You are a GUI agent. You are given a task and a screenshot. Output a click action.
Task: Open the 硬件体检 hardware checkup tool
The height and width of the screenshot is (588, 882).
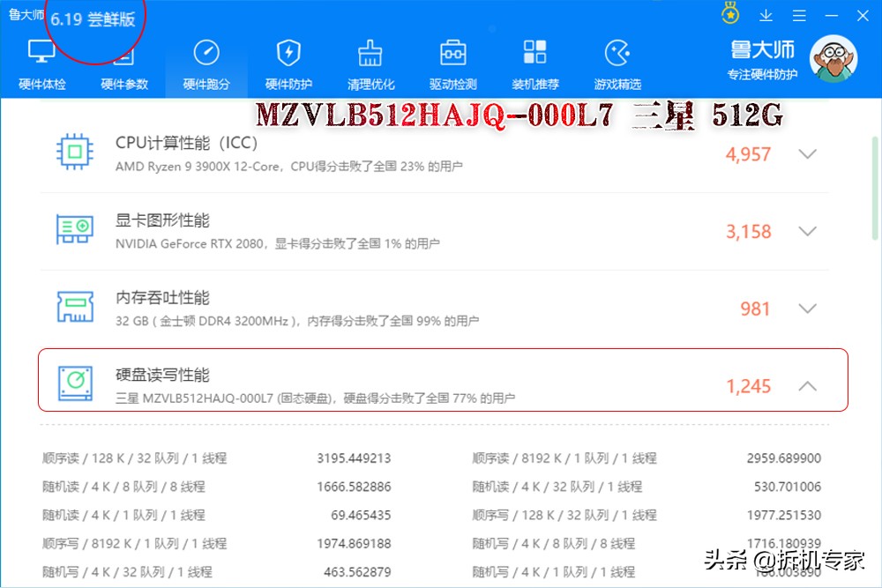point(40,63)
